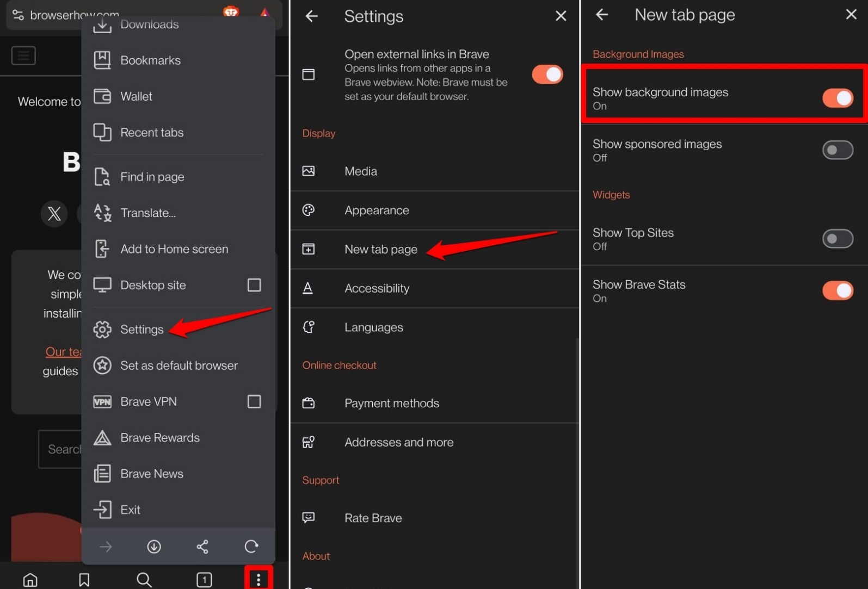Check the Brave VPN checkbox
Image resolution: width=868 pixels, height=589 pixels.
point(254,401)
